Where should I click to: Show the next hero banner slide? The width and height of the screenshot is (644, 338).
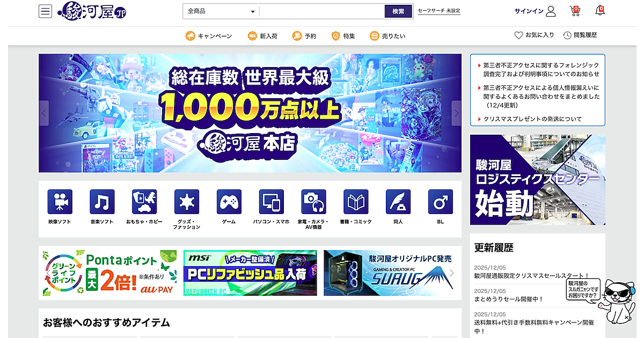coord(456,113)
